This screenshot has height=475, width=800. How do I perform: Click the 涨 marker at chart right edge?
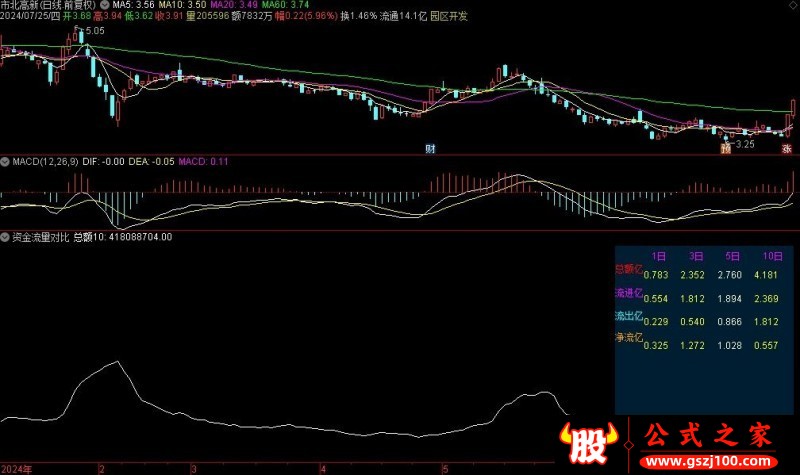pos(787,149)
